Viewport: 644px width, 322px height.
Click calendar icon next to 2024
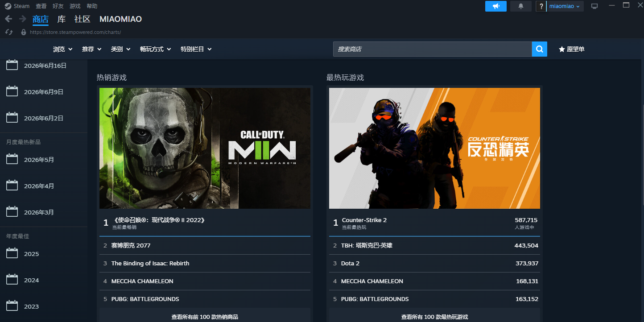click(12, 280)
